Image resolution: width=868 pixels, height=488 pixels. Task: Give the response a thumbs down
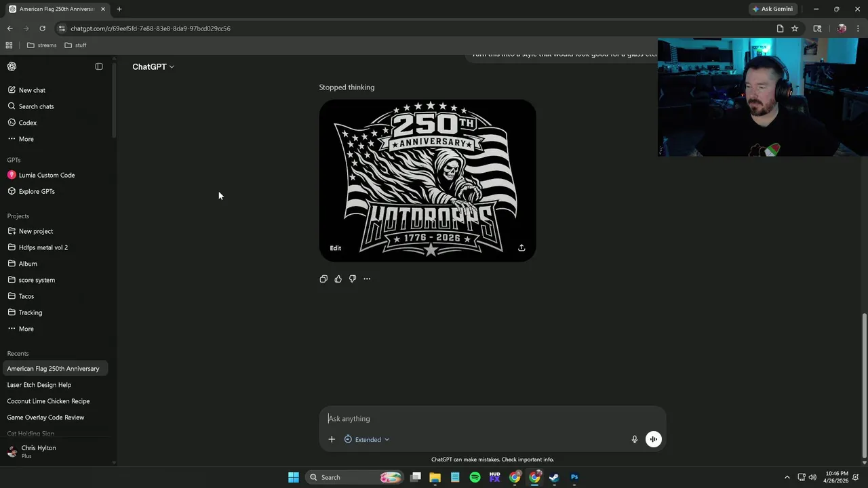[353, 279]
